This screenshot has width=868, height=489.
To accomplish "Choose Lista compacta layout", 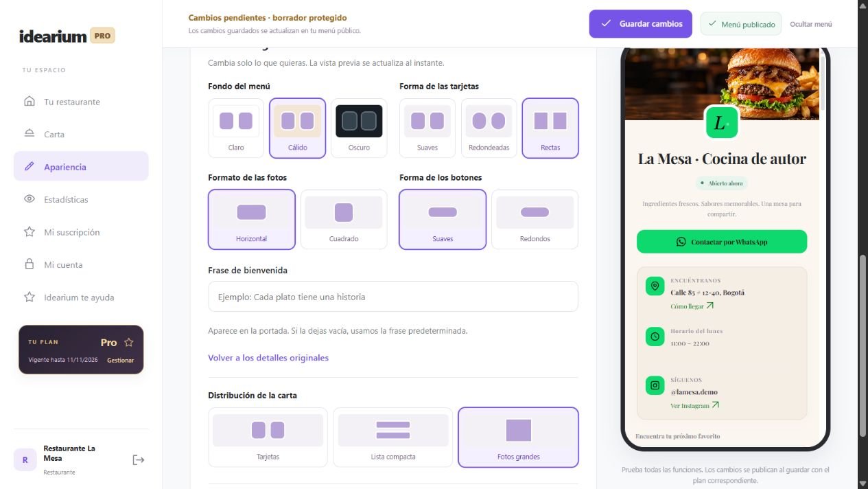I will [393, 437].
